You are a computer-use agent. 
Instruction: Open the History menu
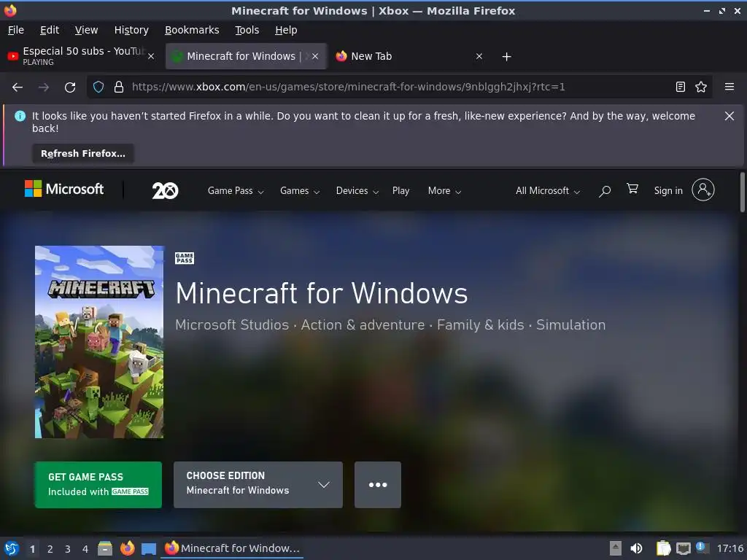click(x=131, y=30)
